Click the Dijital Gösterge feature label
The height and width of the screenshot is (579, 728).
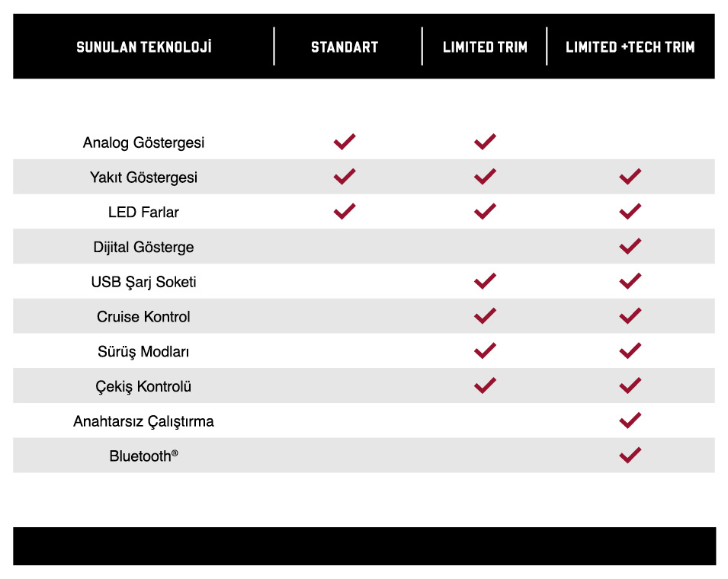tap(143, 247)
